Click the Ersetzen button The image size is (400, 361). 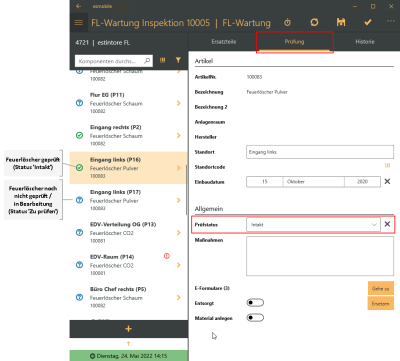pyautogui.click(x=381, y=304)
